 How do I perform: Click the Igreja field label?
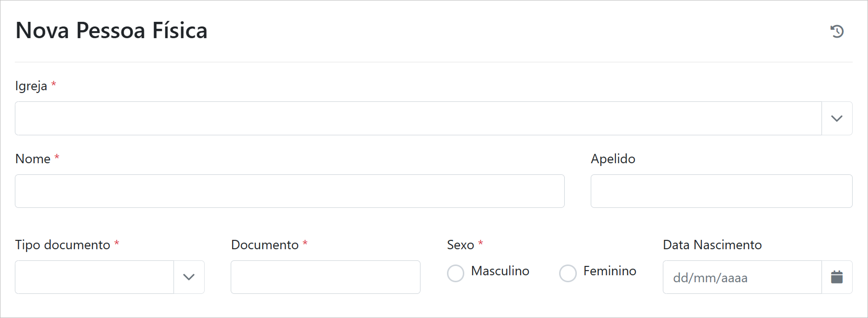tap(31, 86)
